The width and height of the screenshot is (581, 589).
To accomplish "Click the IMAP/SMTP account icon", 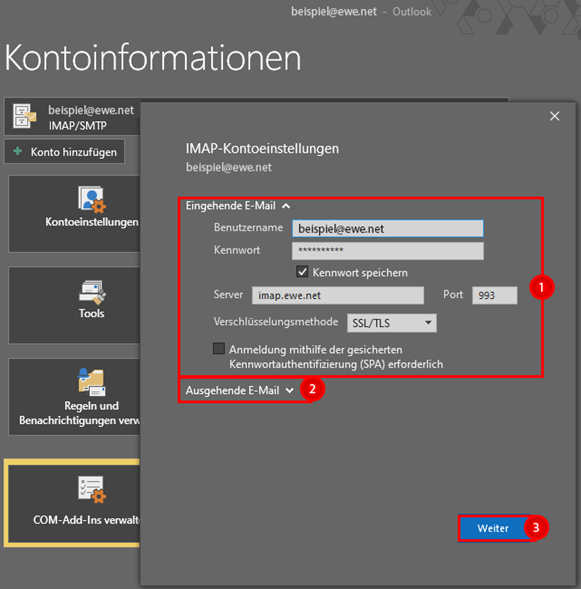I will tap(25, 116).
